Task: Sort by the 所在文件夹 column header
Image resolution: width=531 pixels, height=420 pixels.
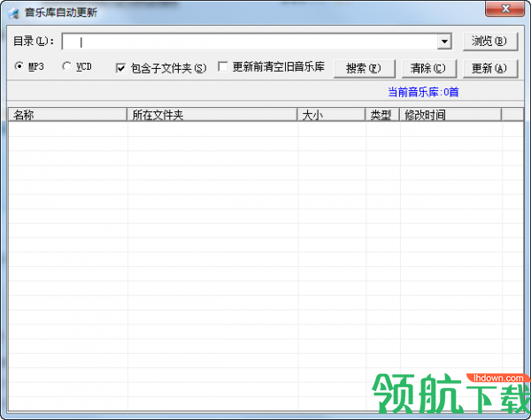Action: coord(212,115)
